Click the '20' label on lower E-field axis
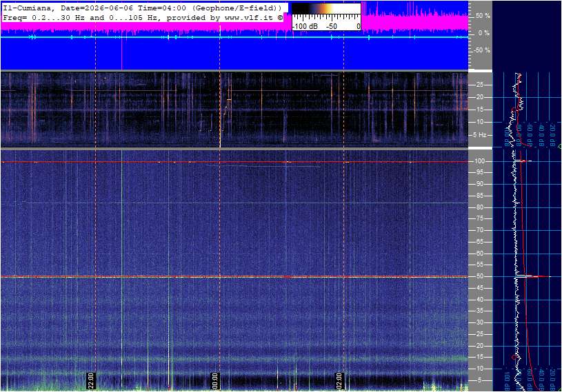This screenshot has width=562, height=392. [x=479, y=346]
